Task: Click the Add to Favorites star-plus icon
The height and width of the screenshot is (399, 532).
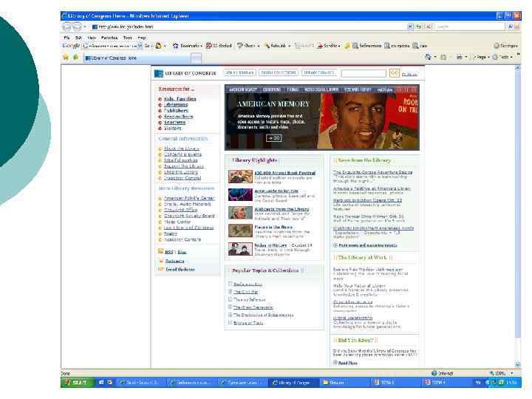Action: [x=75, y=58]
